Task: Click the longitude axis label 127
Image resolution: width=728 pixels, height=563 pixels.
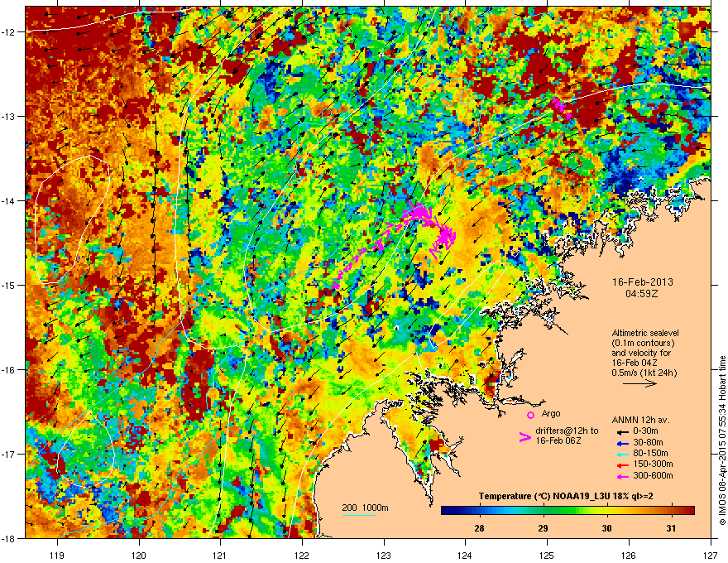Action: click(x=711, y=555)
